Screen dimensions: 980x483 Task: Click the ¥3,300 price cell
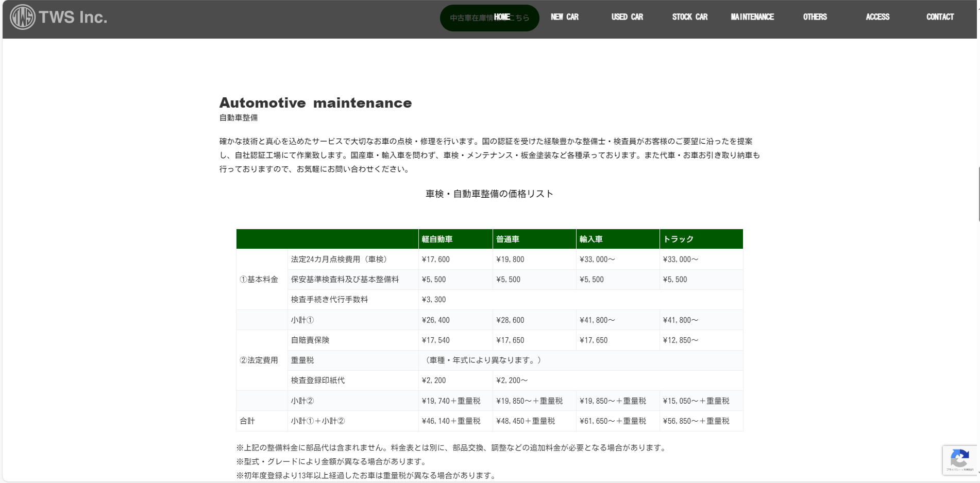point(581,300)
